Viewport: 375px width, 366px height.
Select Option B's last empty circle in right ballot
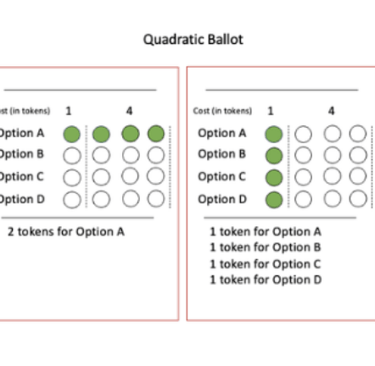(358, 155)
